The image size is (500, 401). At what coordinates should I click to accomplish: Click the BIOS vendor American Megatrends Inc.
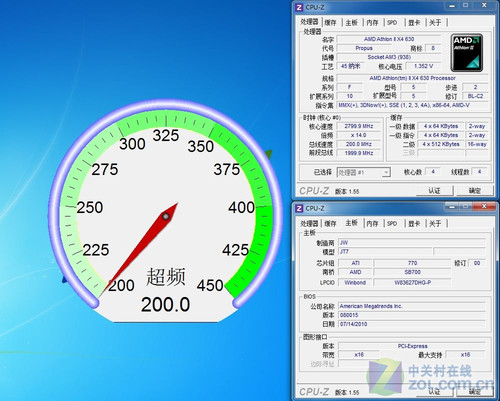pos(412,306)
